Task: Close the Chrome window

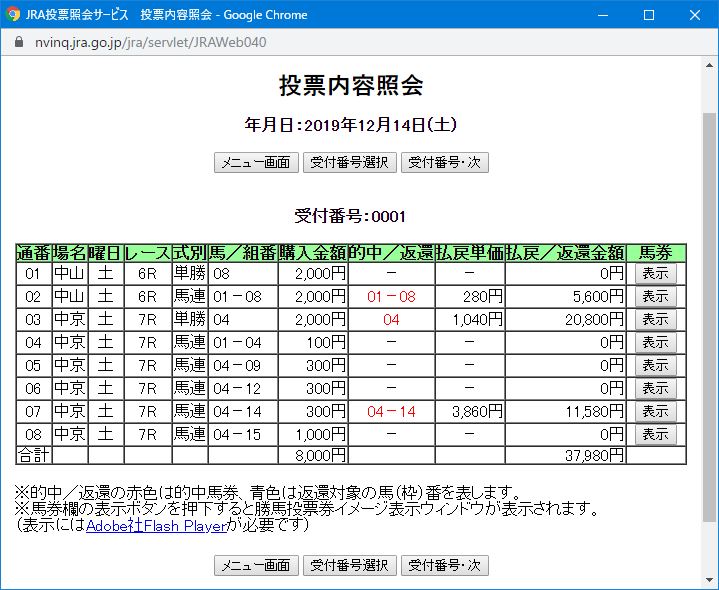Action: point(695,15)
